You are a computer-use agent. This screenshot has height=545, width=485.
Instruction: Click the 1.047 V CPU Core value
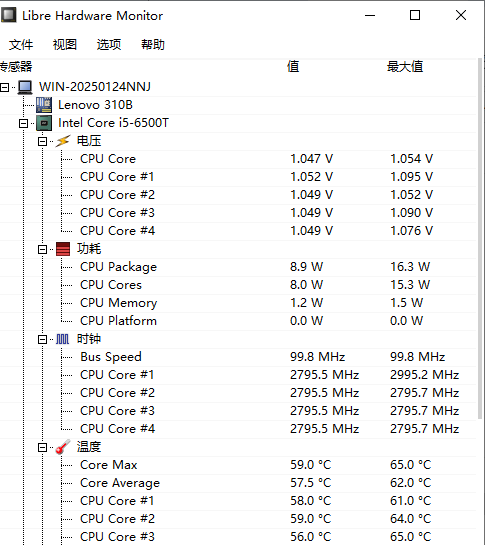tap(312, 159)
